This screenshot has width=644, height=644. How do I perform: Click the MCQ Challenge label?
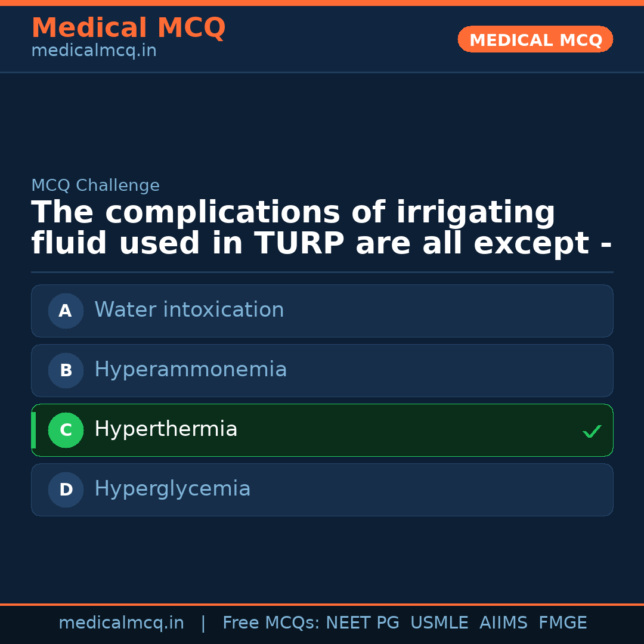95,185
